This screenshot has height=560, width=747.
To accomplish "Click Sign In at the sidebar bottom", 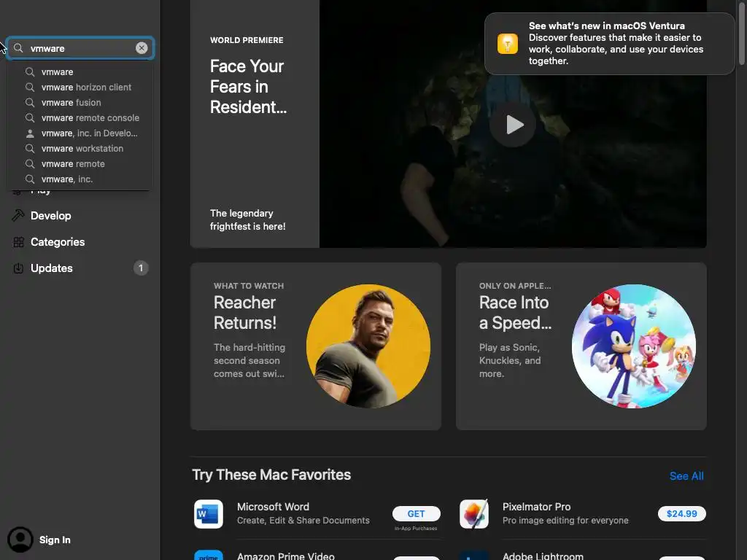I will pos(55,540).
